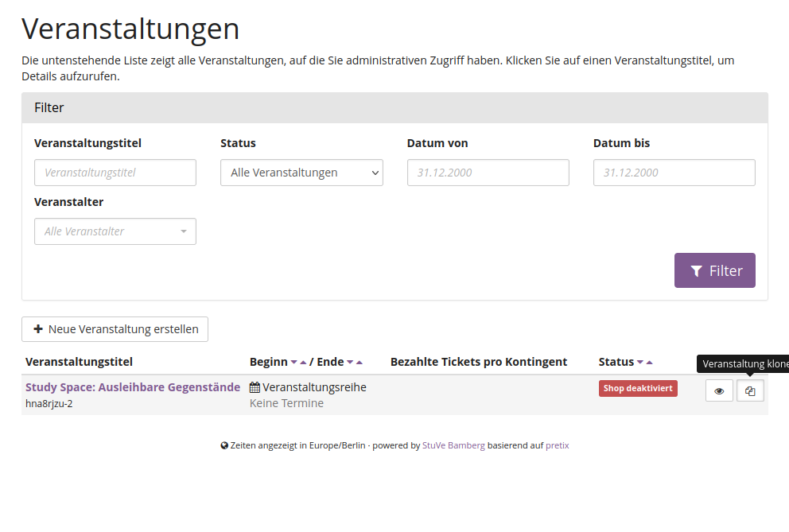Focus the Veranstaltungstitel text field

115,173
